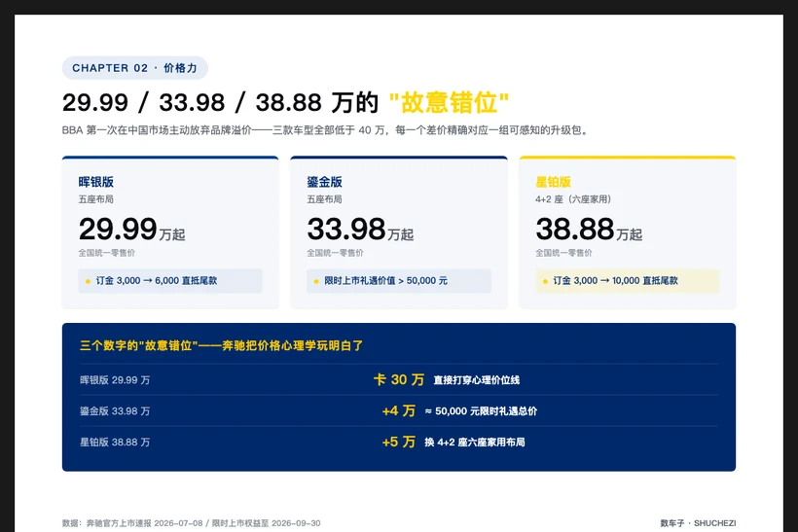Click the 38.88 万起 price

[x=589, y=229]
